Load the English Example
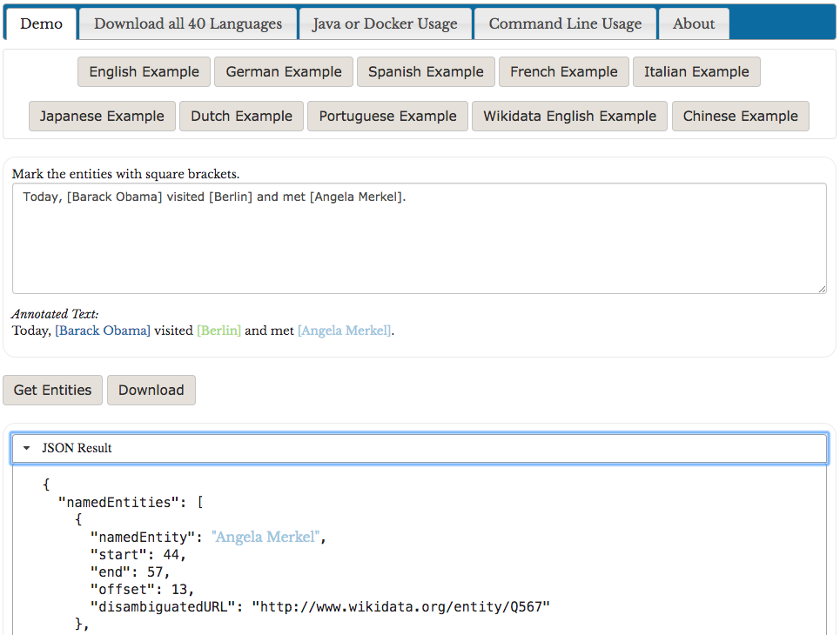This screenshot has height=635, width=840. (144, 71)
